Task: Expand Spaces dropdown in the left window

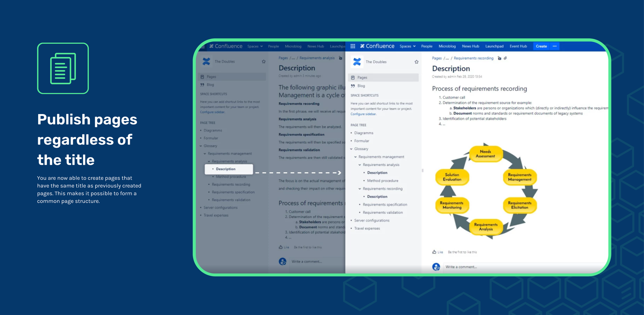Action: 255,46
